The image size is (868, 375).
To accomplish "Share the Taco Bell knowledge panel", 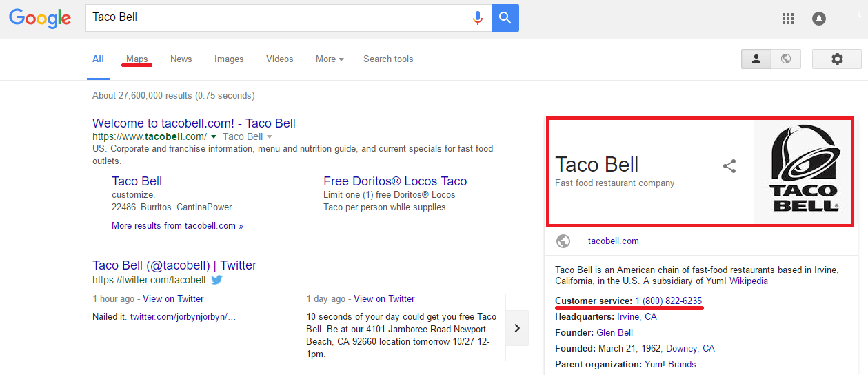I will tap(729, 166).
